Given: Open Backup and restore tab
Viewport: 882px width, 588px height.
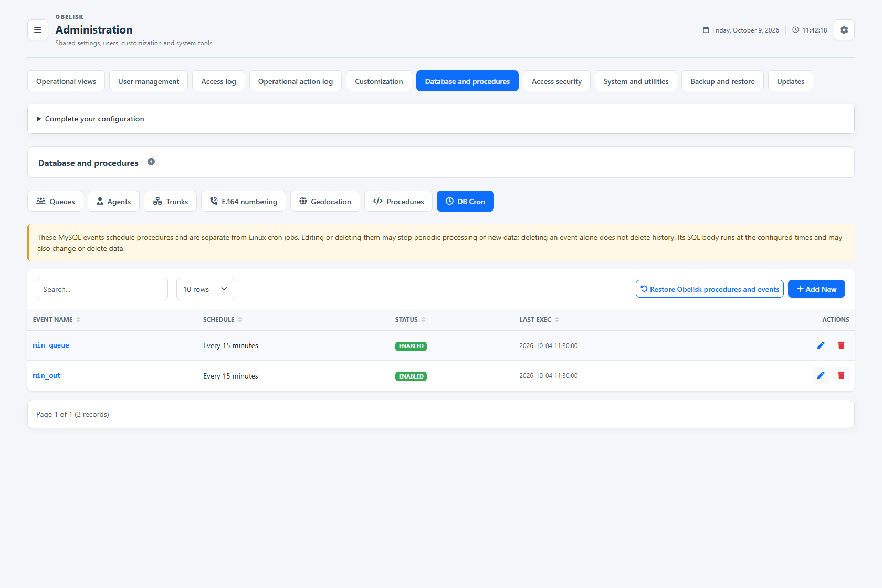Looking at the screenshot, I should tap(722, 81).
